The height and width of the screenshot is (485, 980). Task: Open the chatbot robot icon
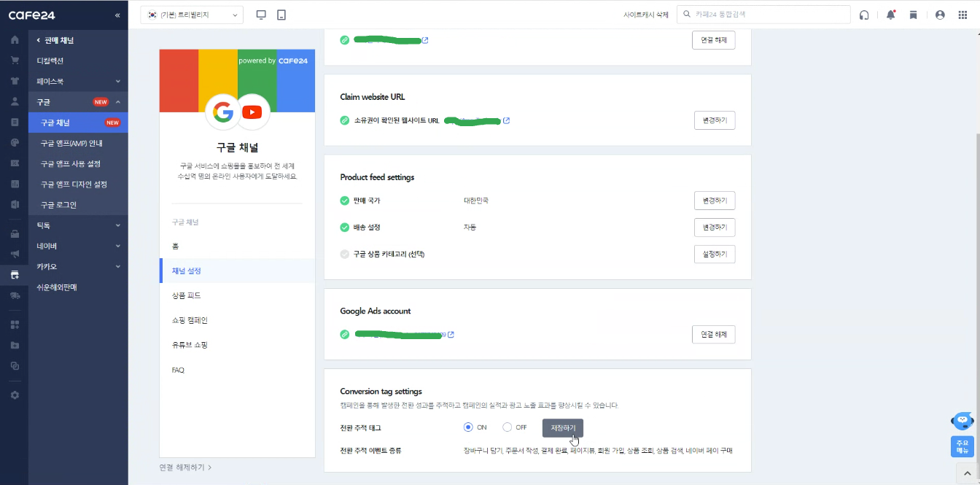coord(962,421)
